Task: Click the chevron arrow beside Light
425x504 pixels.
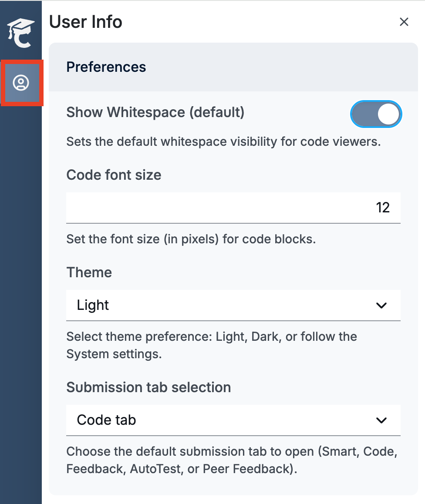Action: [x=381, y=306]
